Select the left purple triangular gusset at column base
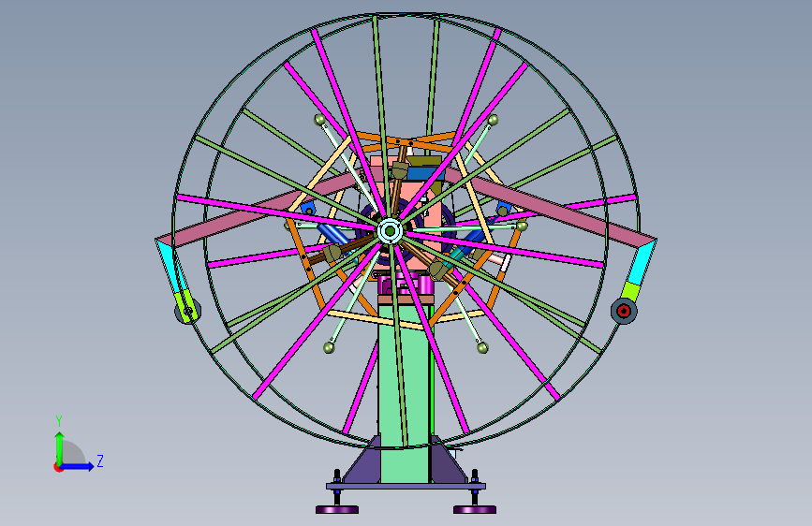Image resolution: width=812 pixels, height=526 pixels. pyautogui.click(x=362, y=463)
